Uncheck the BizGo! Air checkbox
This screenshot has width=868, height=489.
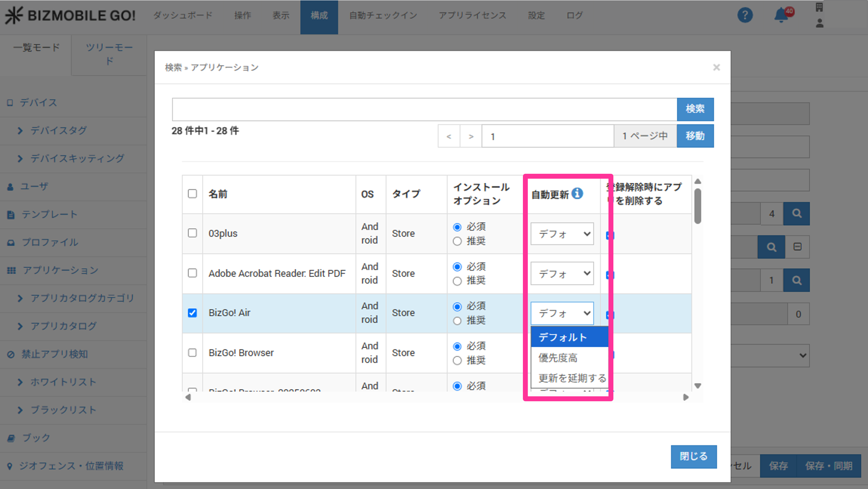tap(192, 313)
